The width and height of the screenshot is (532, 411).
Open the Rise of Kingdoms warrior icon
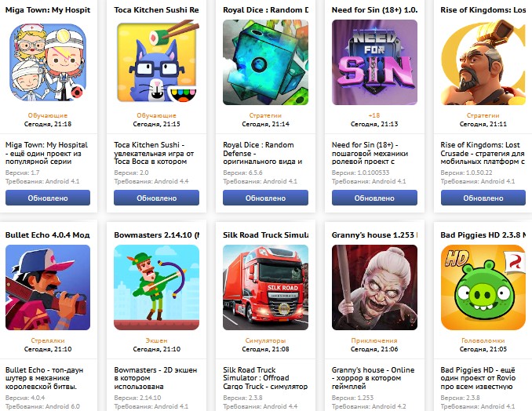pyautogui.click(x=483, y=62)
